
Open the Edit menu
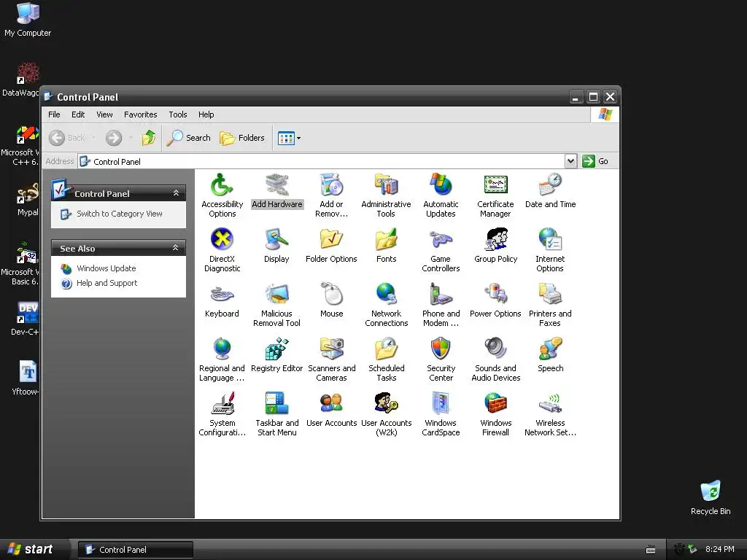click(x=78, y=114)
